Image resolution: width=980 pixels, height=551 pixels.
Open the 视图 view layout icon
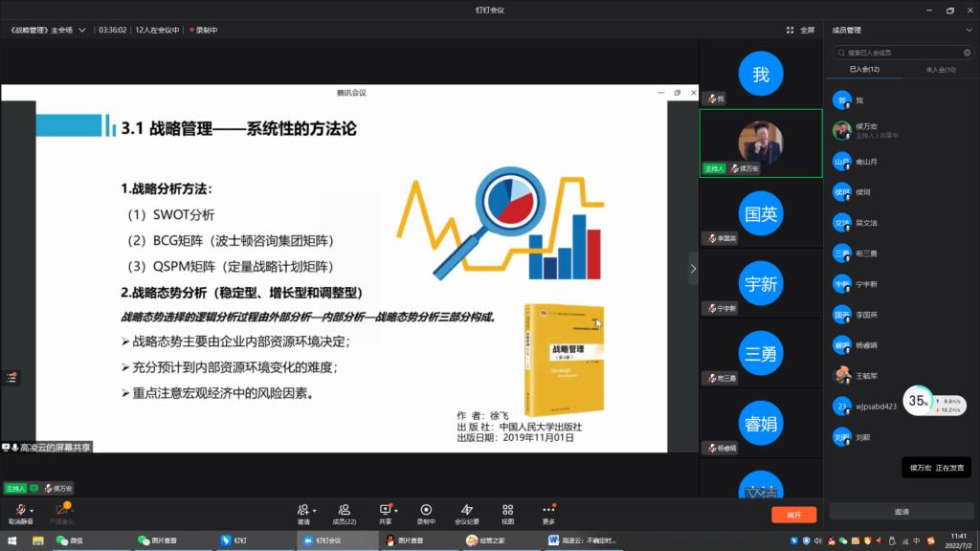(x=508, y=512)
